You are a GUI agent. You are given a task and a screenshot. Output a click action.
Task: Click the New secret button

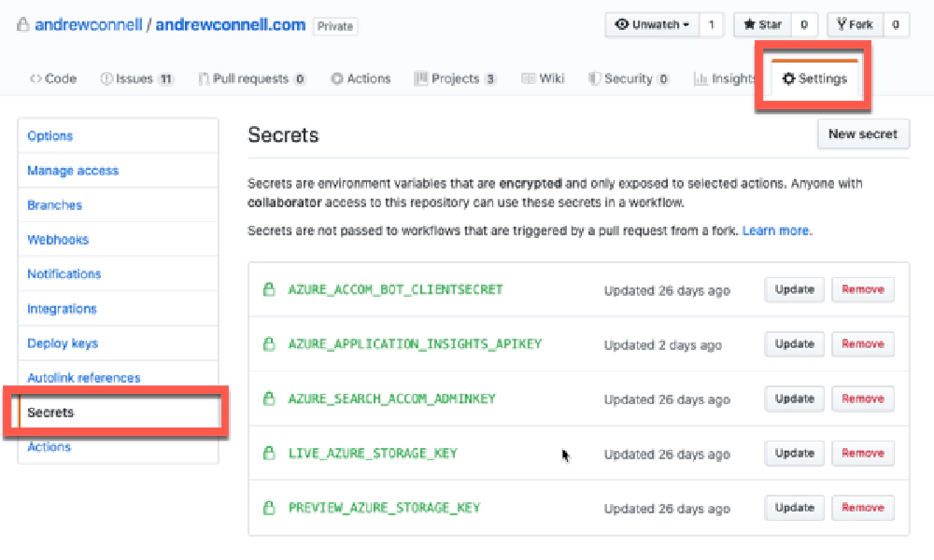click(x=863, y=133)
